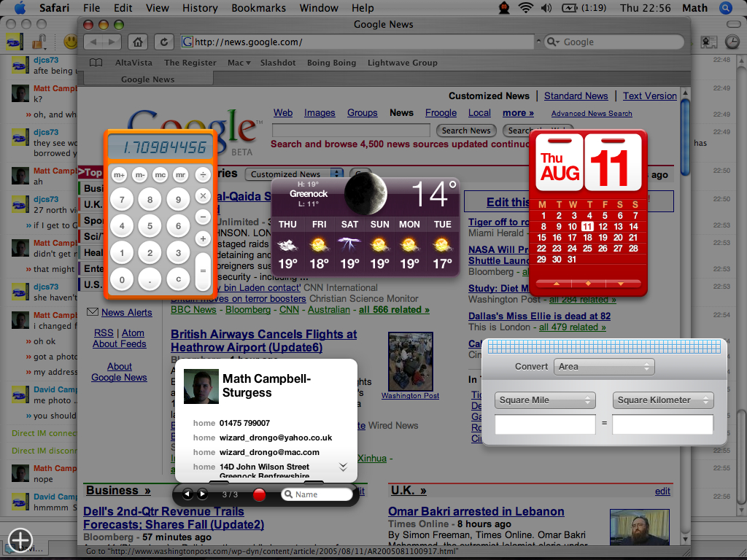The image size is (747, 560).
Task: Click the plus key on the calculator
Action: tap(203, 238)
